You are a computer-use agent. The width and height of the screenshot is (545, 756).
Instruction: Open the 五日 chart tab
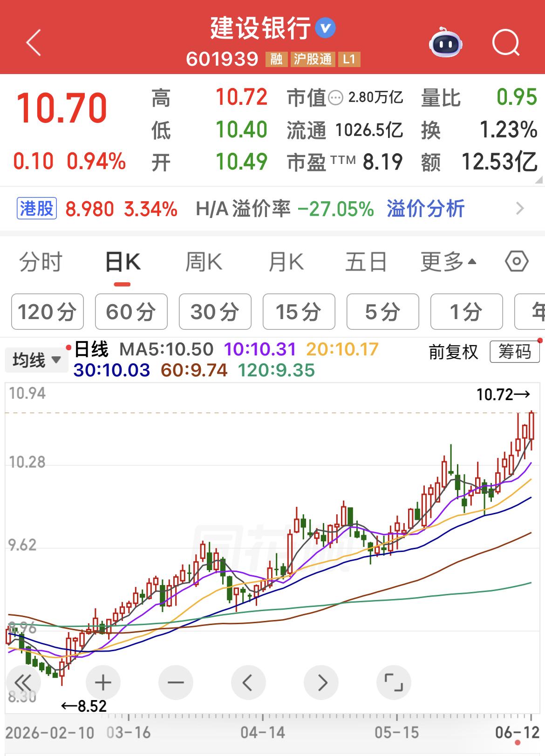[x=366, y=262]
